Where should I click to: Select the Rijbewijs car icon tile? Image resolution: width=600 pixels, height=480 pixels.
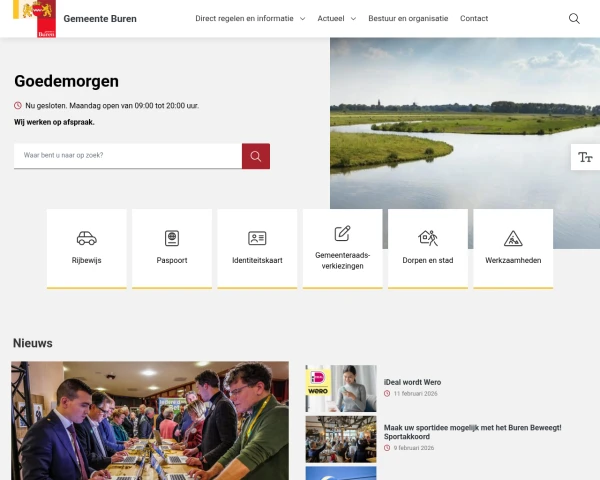[86, 248]
